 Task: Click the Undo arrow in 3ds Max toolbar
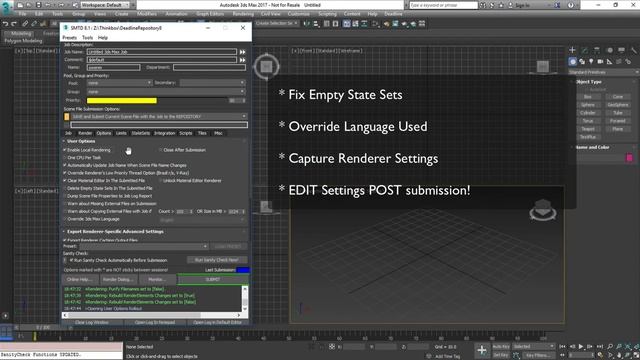5,24
